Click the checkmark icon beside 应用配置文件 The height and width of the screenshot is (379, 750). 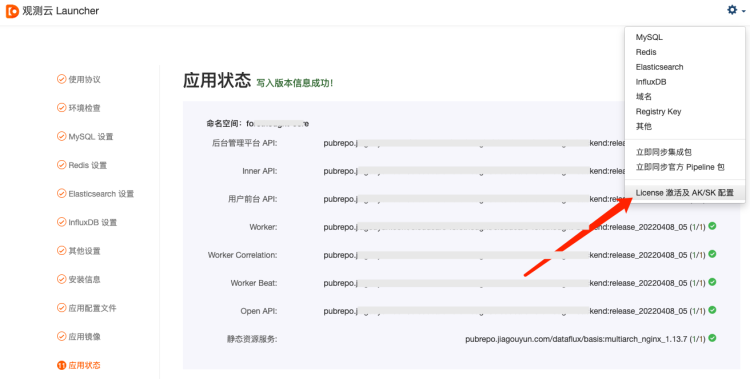[x=61, y=308]
